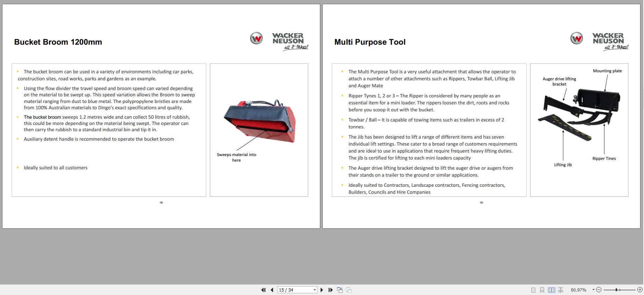This screenshot has width=644, height=295.
Task: Click the previous view button
Action: (340, 290)
